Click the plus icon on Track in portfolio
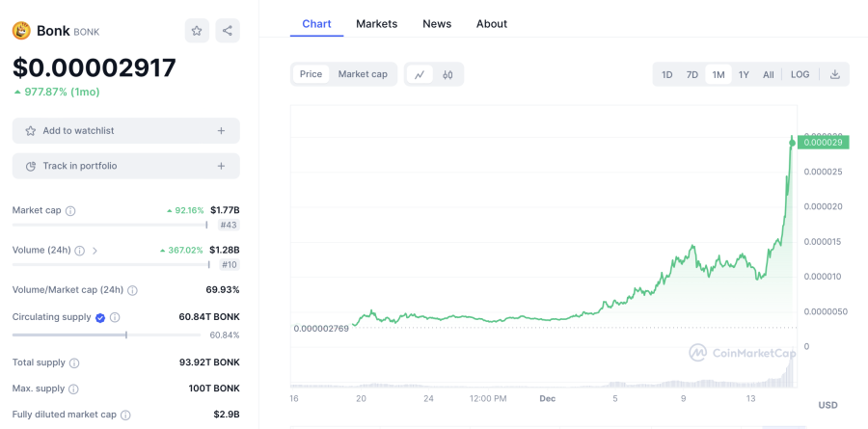Image resolution: width=868 pixels, height=429 pixels. (221, 166)
